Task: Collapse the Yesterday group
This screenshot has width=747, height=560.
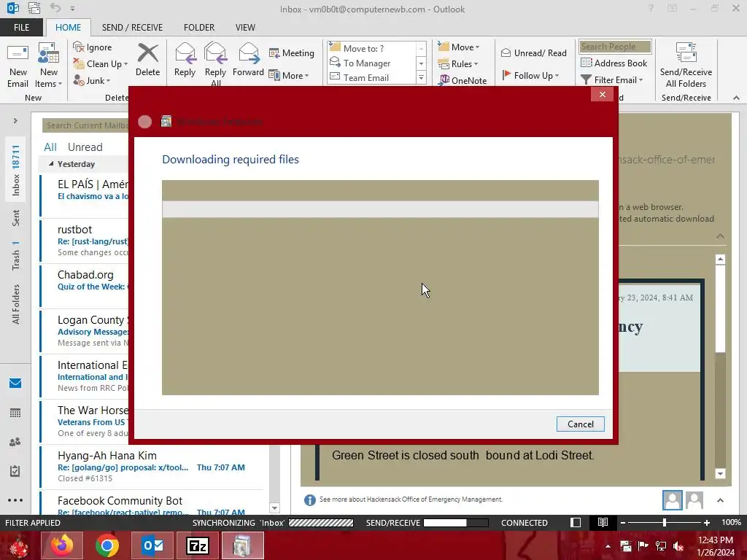Action: [x=51, y=164]
